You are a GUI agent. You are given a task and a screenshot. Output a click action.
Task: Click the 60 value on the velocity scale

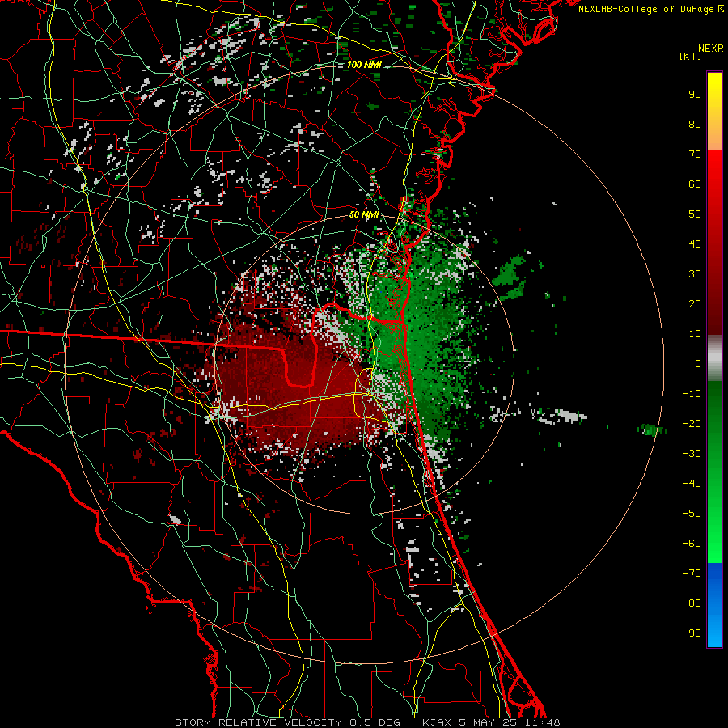695,184
